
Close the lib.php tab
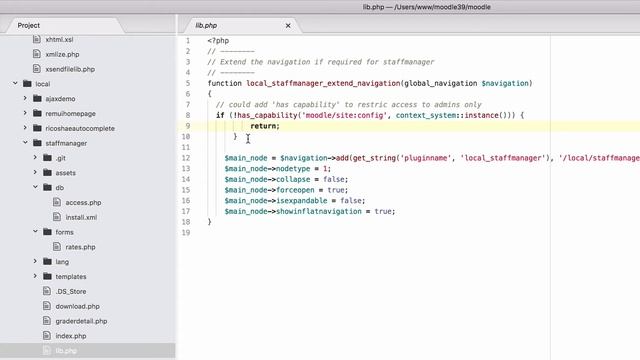click(x=288, y=25)
